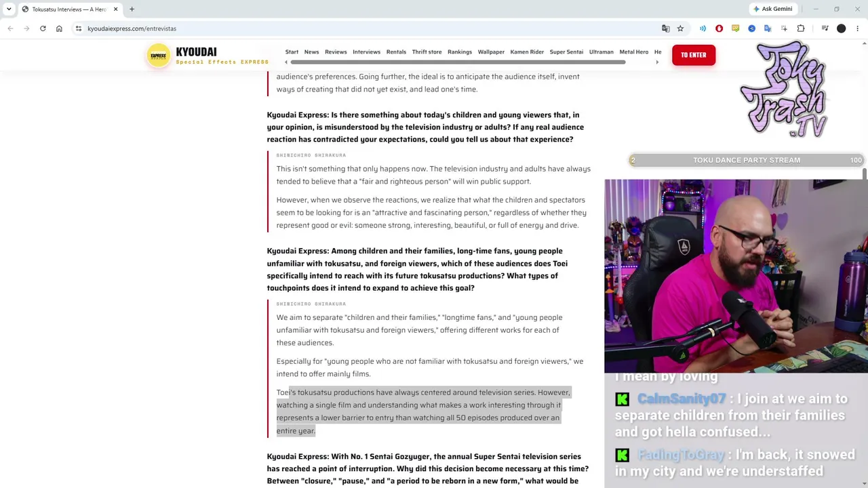Click the 'With No. 1 Sentai Gozyuger' question
Screen dimensions: 868x488
(x=428, y=468)
